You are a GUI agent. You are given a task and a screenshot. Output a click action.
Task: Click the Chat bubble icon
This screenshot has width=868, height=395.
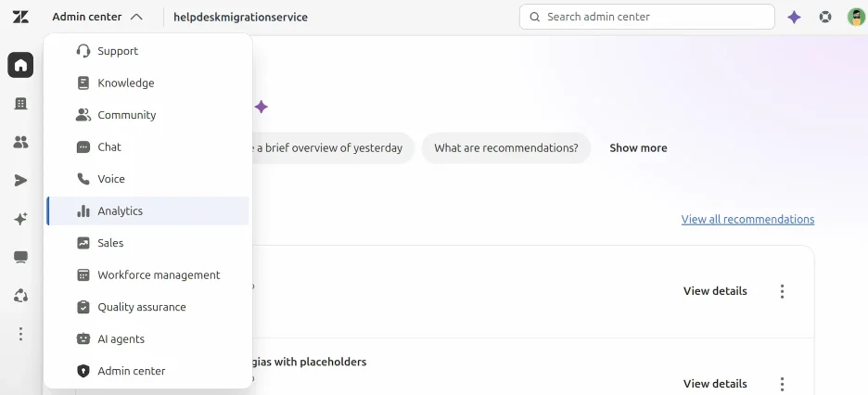[83, 147]
